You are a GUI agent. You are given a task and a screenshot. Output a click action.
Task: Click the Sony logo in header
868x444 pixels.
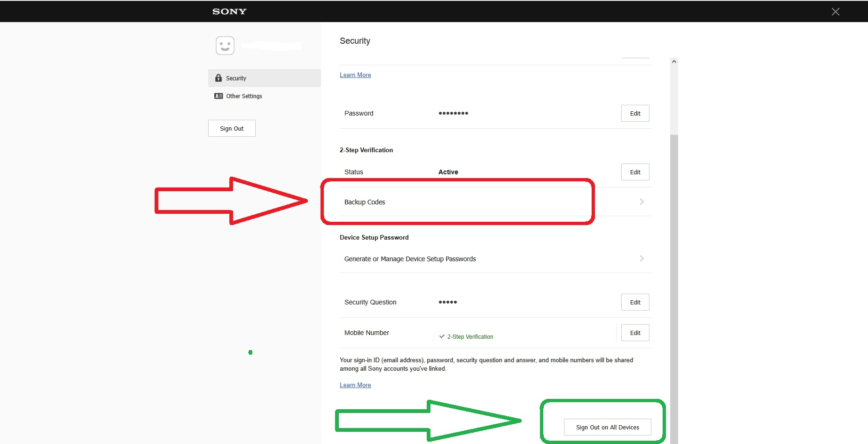coord(229,11)
